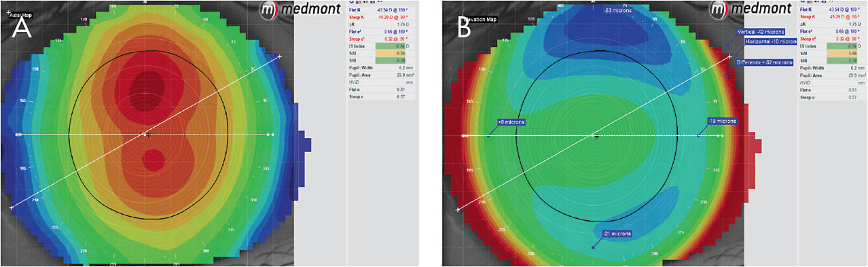The width and height of the screenshot is (868, 267).
Task: Click Pupil Width row in panel B
Action: coord(833,68)
